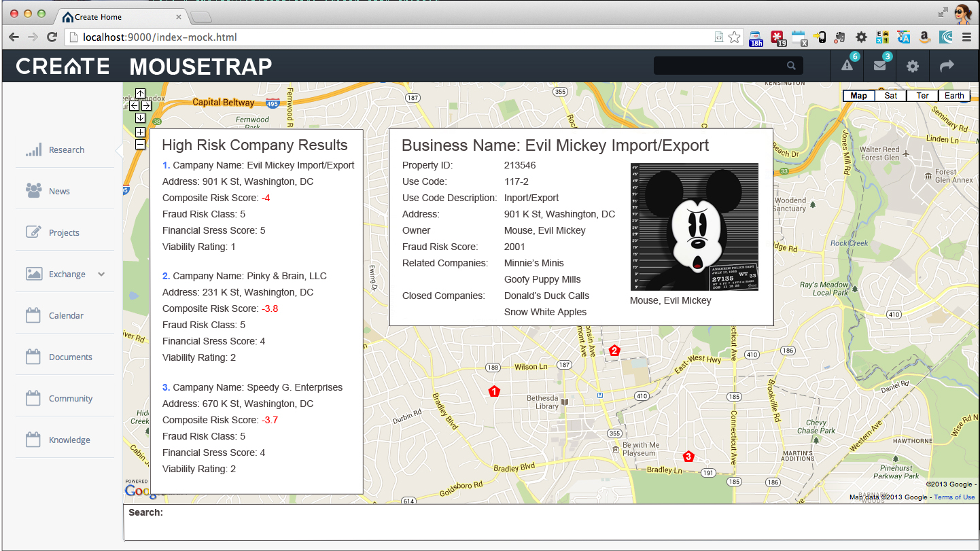Switch map view to Earth
This screenshot has height=551, width=980.
(x=954, y=96)
